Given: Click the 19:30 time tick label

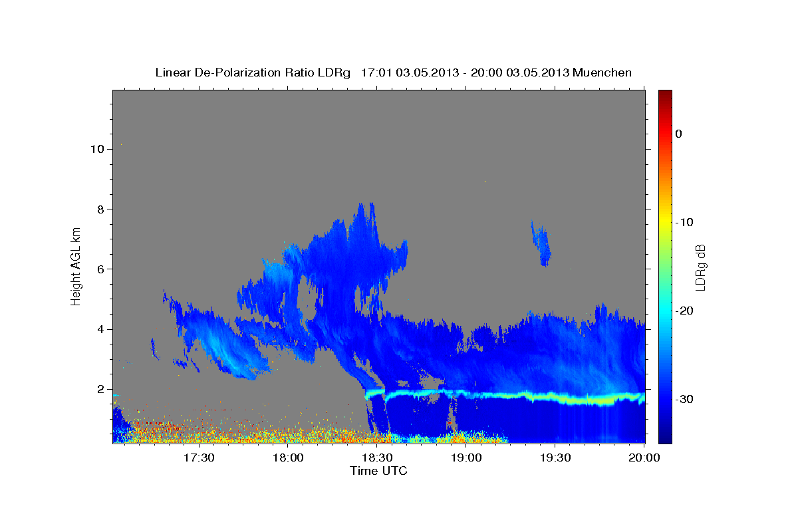Looking at the screenshot, I should 555,458.
